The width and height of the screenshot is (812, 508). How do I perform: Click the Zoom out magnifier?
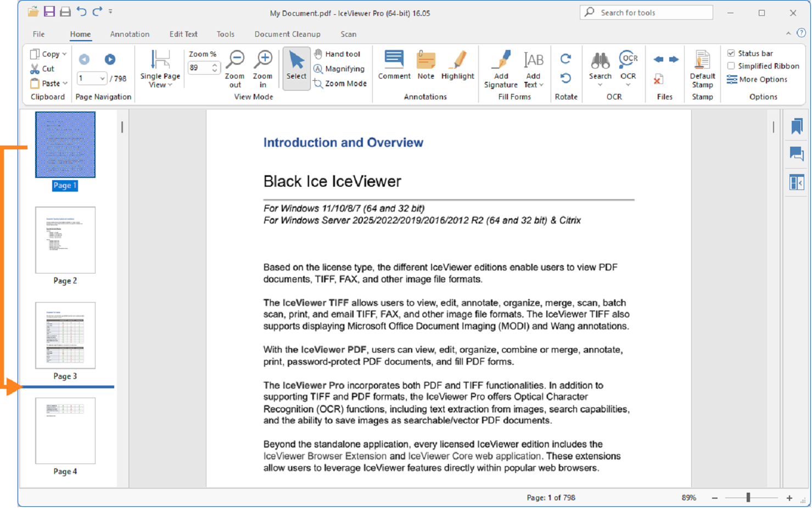coord(235,68)
